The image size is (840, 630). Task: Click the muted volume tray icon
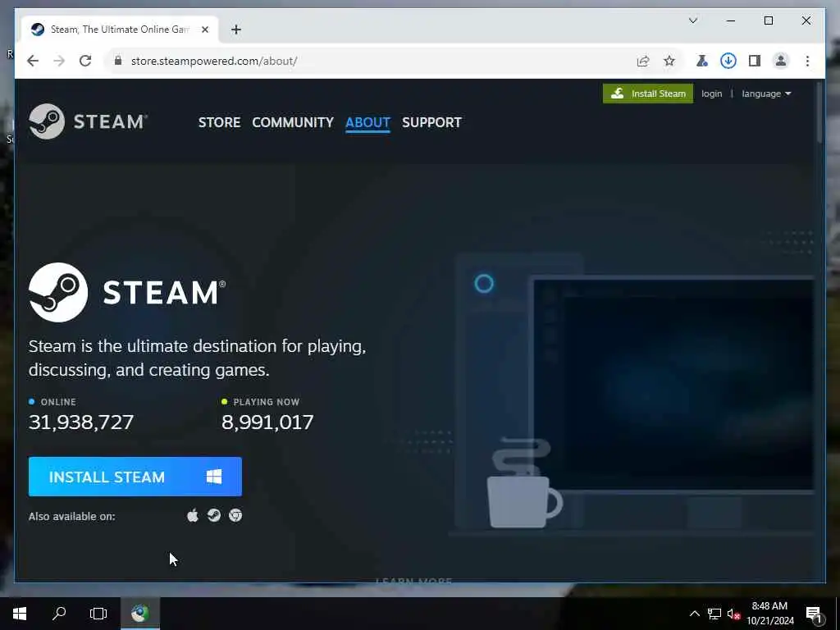[734, 614]
